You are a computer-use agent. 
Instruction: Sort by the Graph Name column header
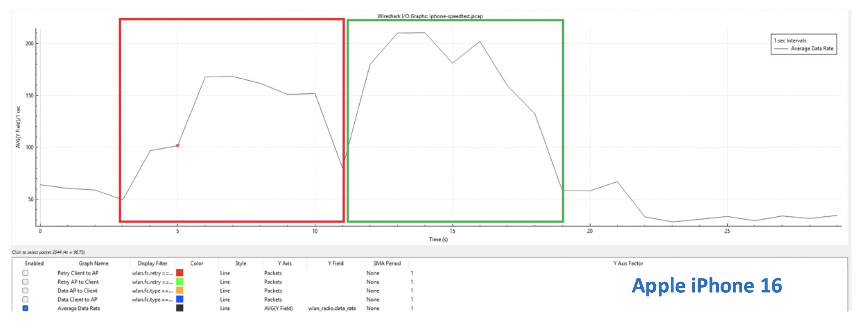click(93, 263)
